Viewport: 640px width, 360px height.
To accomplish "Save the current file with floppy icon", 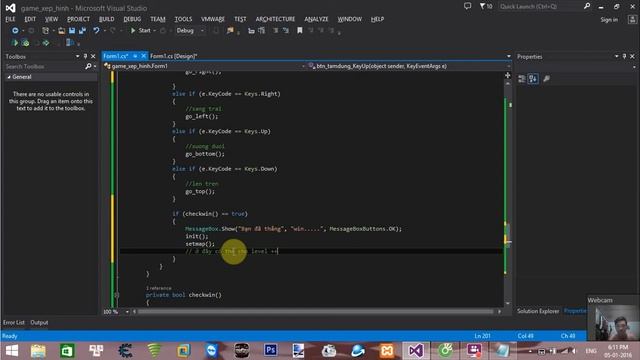I will [x=72, y=31].
